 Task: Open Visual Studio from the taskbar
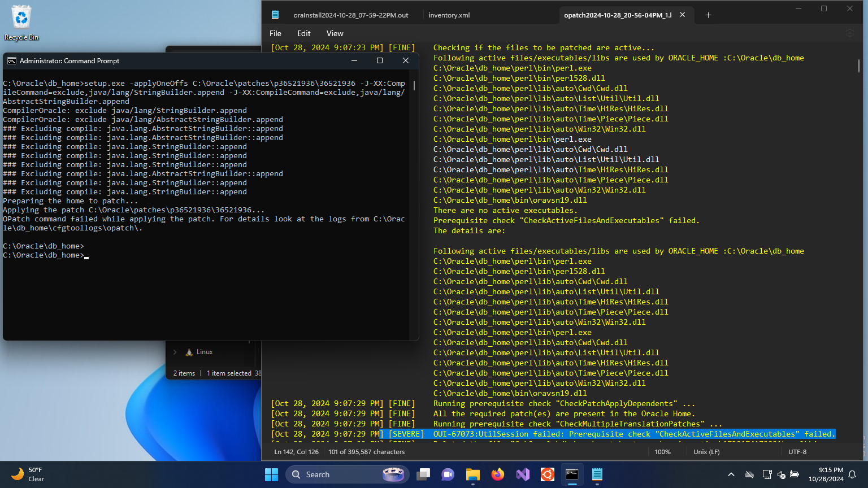(x=522, y=474)
